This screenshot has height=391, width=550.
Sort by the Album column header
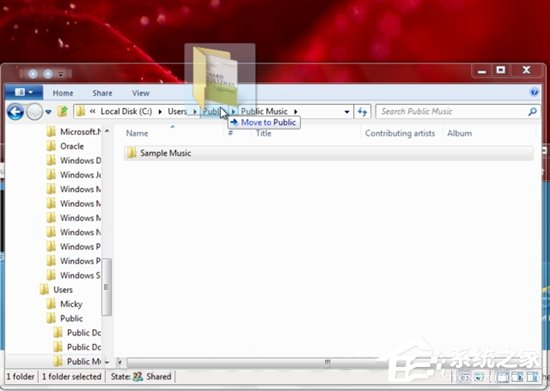459,133
